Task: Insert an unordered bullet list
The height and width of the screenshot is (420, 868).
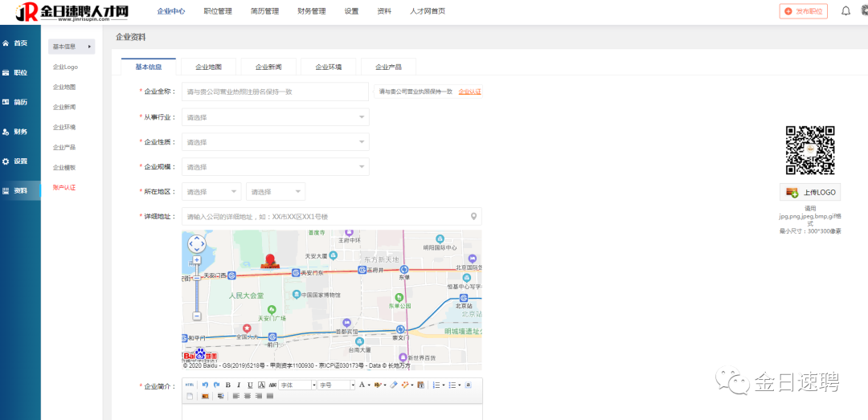Action: coord(452,385)
